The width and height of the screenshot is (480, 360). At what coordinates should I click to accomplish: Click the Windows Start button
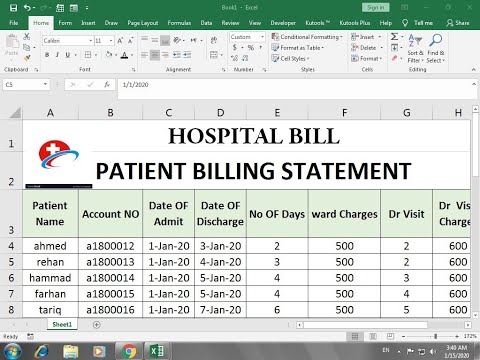pos(12,351)
